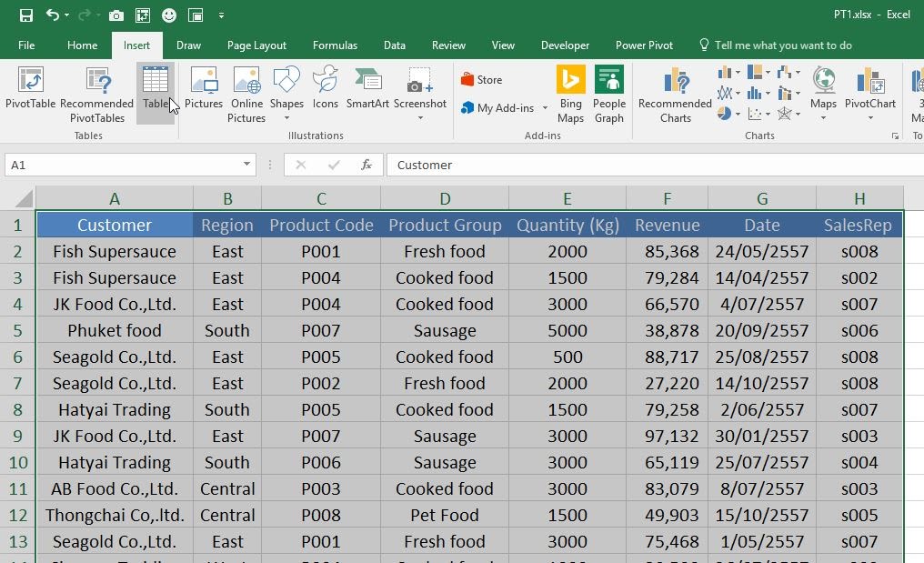Viewport: 924px width, 563px height.
Task: Insert a pie or doughnut chart
Action: (x=729, y=113)
